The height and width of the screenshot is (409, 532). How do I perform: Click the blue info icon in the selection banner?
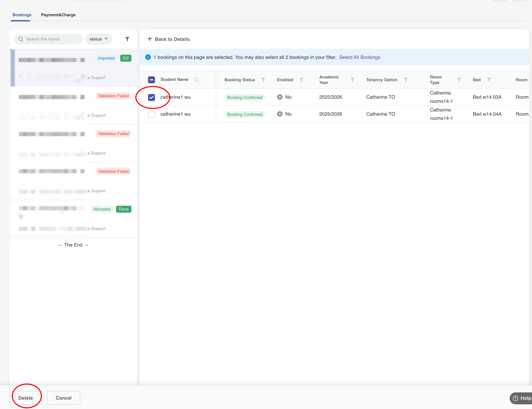click(148, 57)
